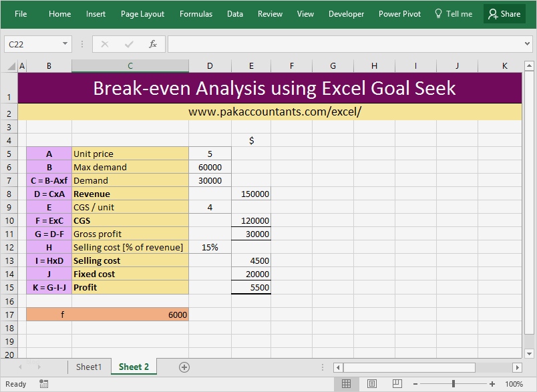This screenshot has height=392, width=537.
Task: Switch to the Sheet1 tab
Action: point(89,367)
